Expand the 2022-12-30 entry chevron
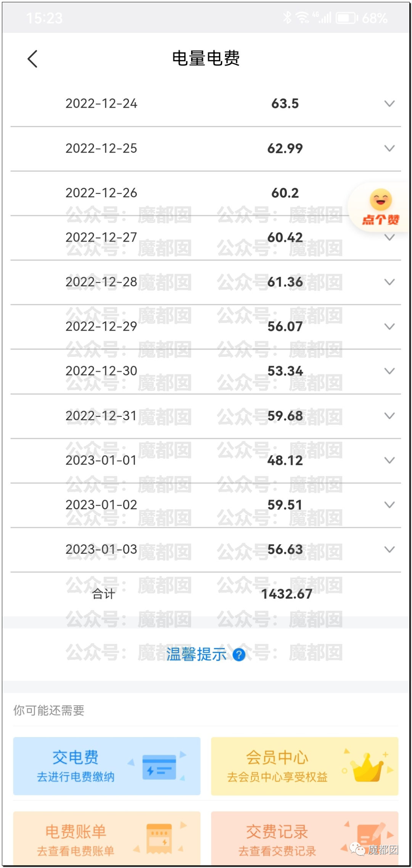The image size is (412, 868). point(389,371)
